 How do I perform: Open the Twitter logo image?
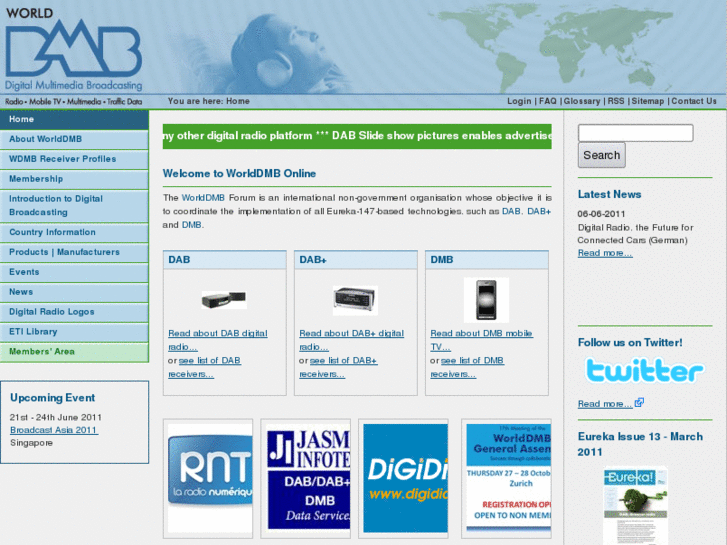(644, 370)
